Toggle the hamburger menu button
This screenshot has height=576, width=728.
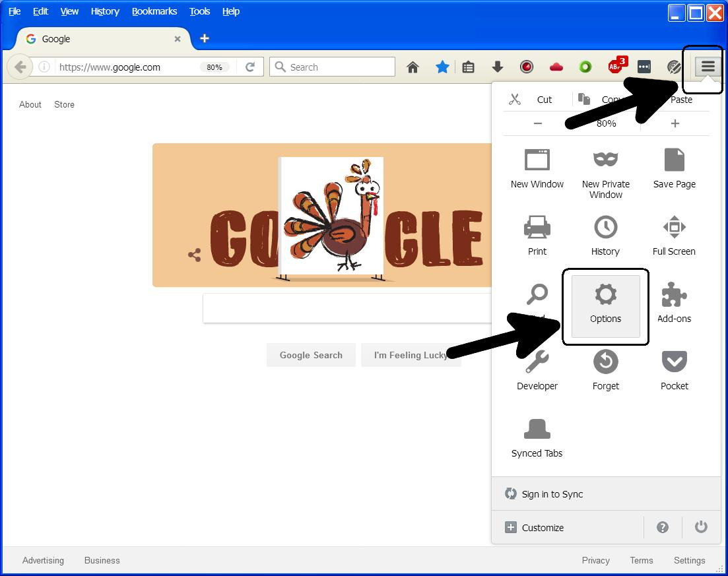[708, 67]
